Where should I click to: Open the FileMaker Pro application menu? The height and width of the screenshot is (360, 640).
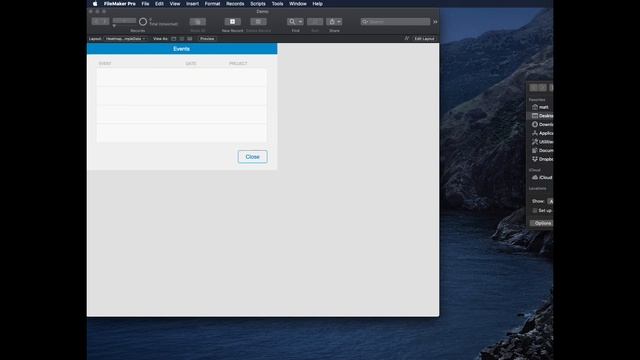[x=120, y=4]
